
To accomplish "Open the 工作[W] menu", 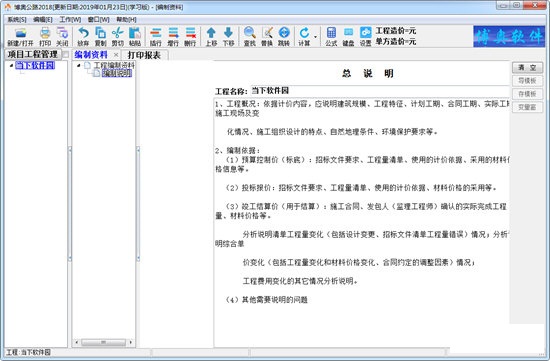I will 70,19.
